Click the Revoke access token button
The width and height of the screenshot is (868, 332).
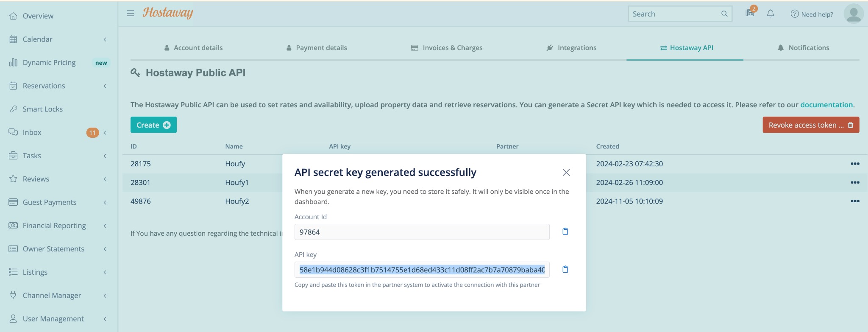click(811, 125)
